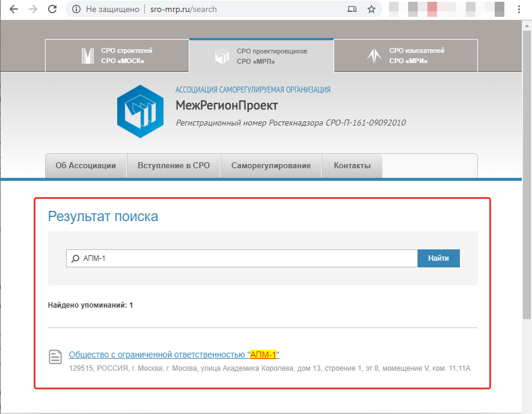
Task: Click the Результат поиска heading
Action: (x=103, y=216)
